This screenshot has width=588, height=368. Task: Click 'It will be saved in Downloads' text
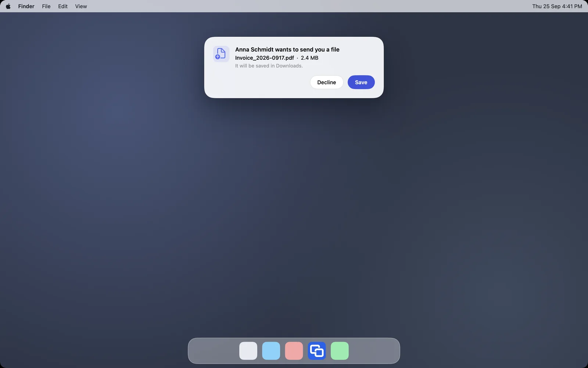tap(269, 66)
